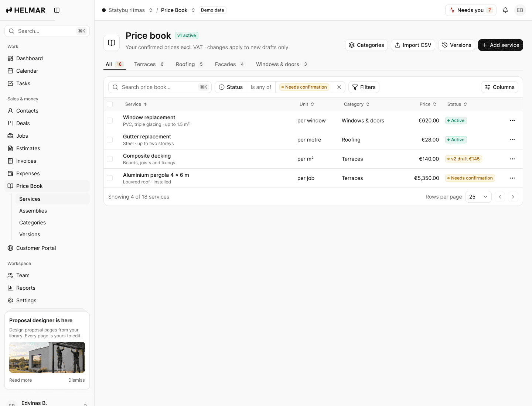Open row actions for Gutter replacement
This screenshot has width=532, height=406.
[x=512, y=140]
